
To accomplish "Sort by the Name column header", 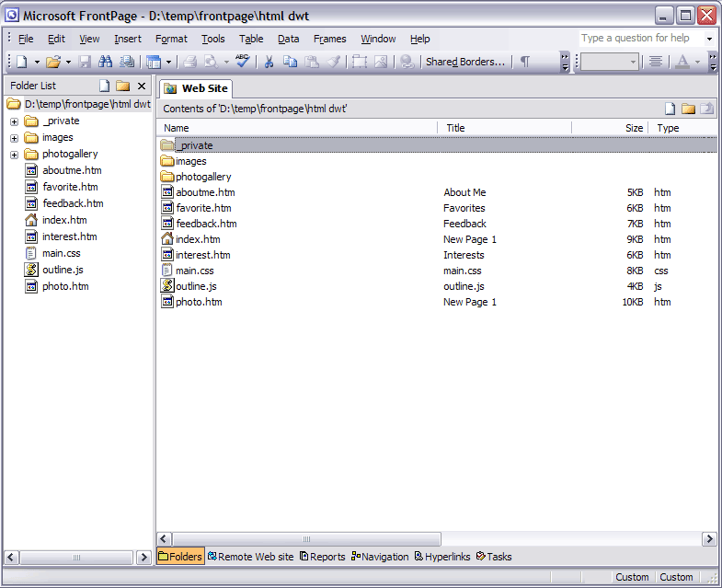I will 297,128.
